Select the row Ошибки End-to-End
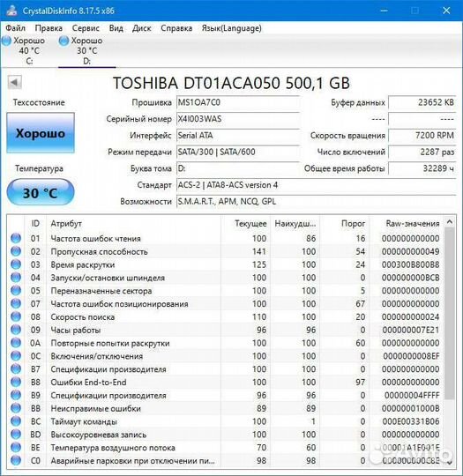The image size is (463, 476). coord(225,382)
